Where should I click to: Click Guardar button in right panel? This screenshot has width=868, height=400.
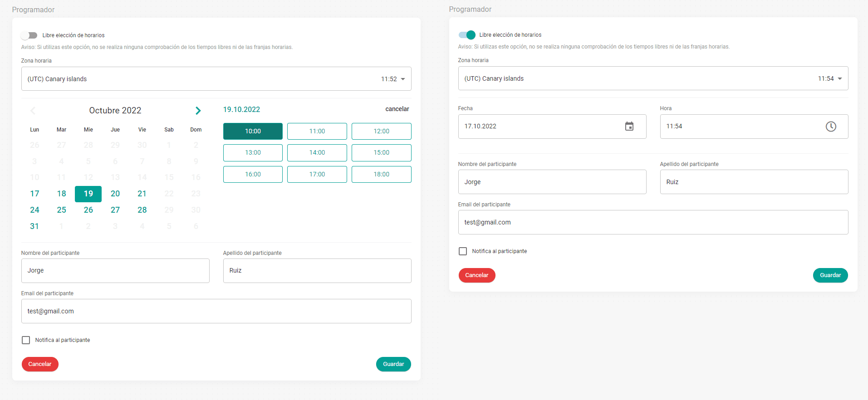pyautogui.click(x=830, y=275)
